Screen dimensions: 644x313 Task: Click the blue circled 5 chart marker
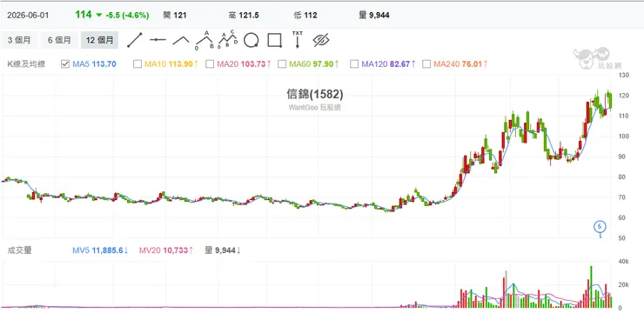coord(600,226)
